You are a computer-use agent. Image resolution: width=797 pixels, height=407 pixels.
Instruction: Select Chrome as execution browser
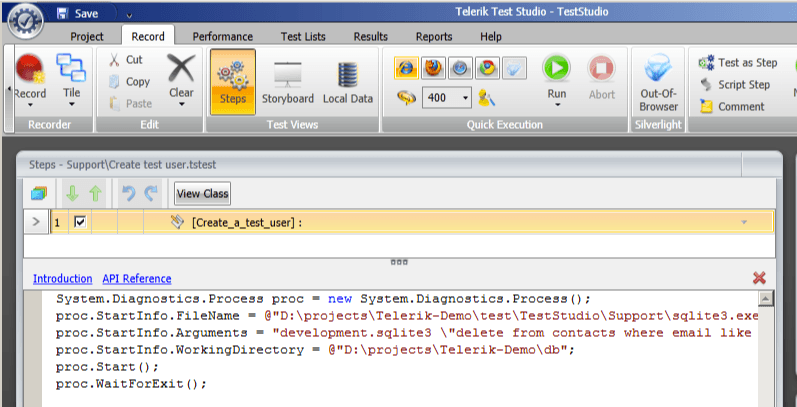(x=487, y=68)
